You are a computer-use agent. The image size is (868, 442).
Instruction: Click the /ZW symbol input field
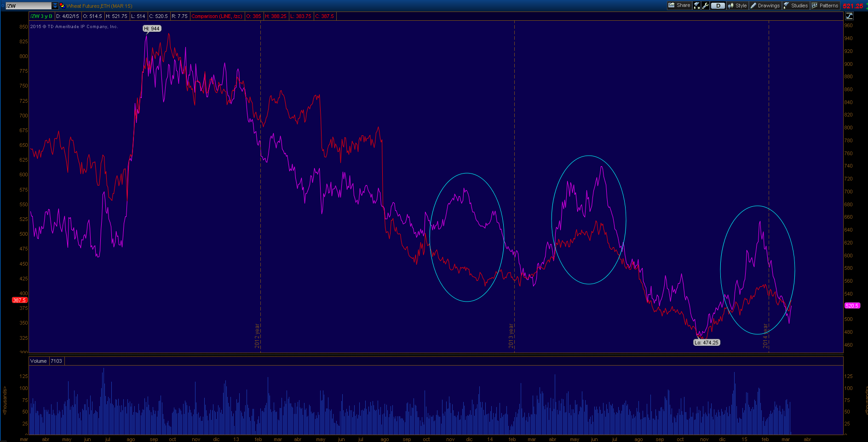point(29,6)
